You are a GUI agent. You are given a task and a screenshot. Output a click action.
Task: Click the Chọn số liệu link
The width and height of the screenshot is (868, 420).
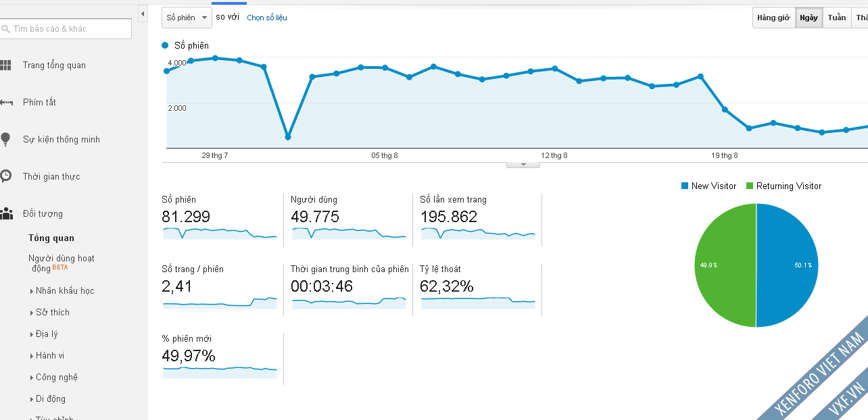(267, 18)
